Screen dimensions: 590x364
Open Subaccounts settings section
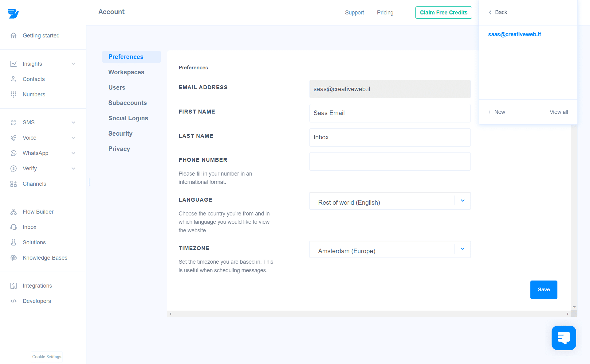127,103
